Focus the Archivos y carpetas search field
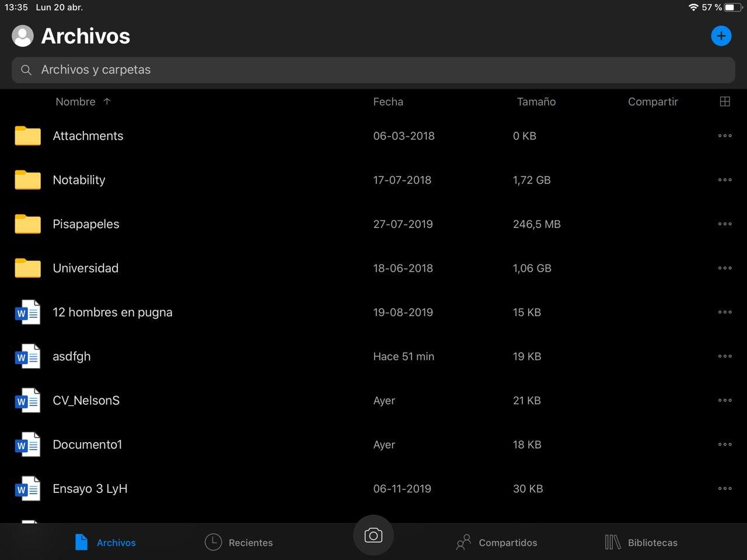This screenshot has height=560, width=747. click(x=373, y=70)
